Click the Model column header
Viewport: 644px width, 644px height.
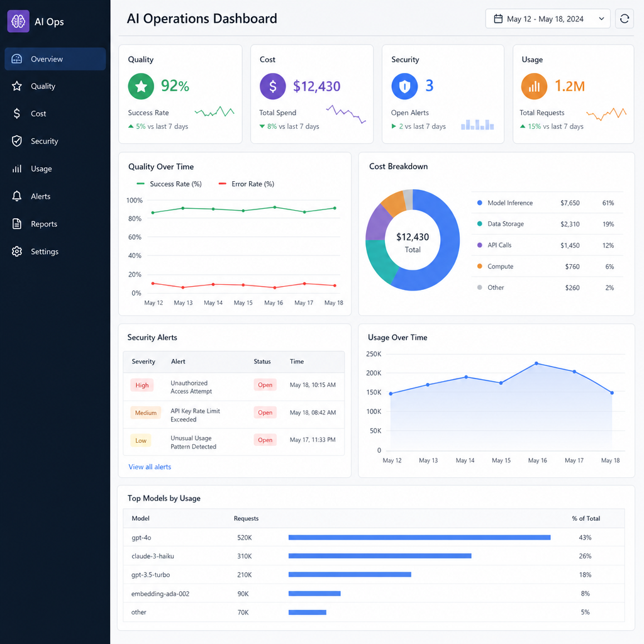[x=140, y=518]
